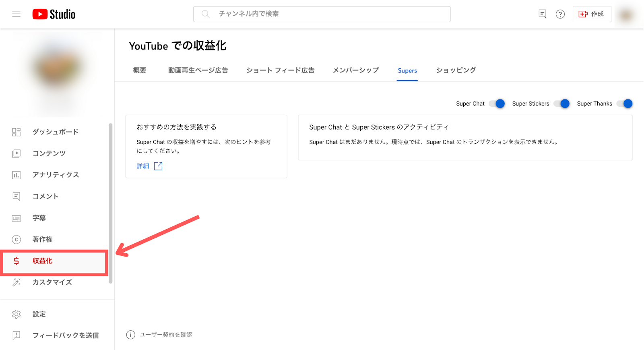
Task: Switch to the ショッピング tab
Action: tap(456, 70)
